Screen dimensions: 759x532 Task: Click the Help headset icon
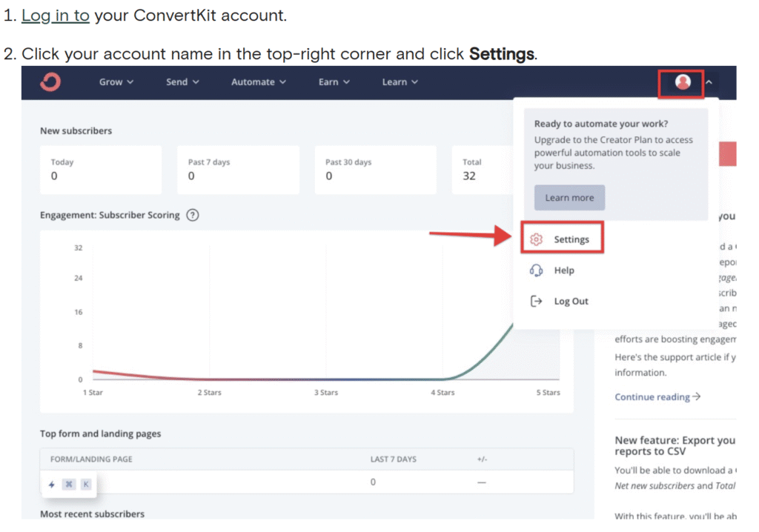pos(536,270)
